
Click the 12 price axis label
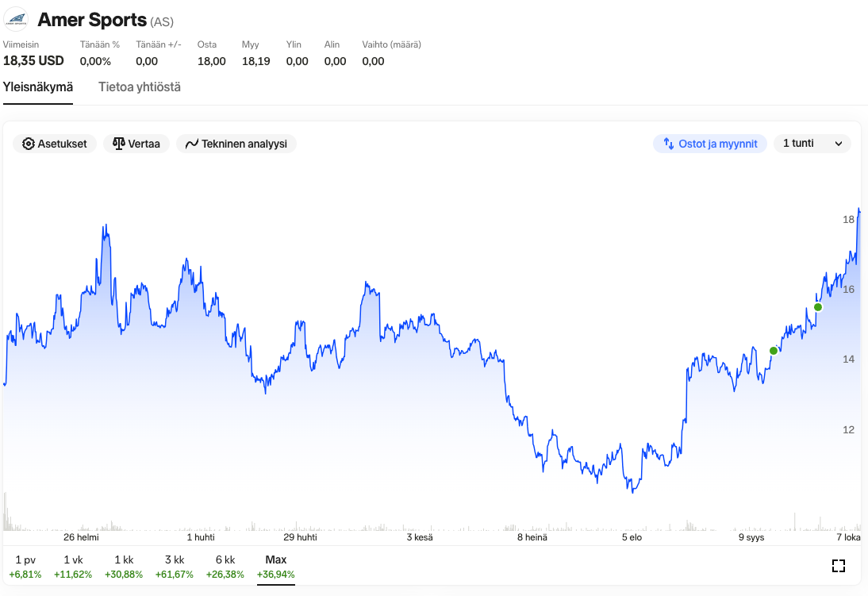tap(849, 430)
